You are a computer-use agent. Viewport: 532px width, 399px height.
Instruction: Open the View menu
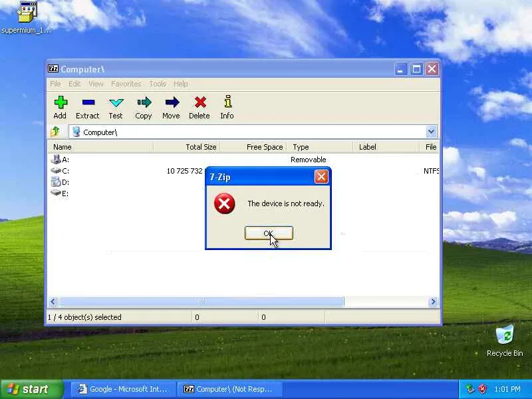tap(96, 84)
